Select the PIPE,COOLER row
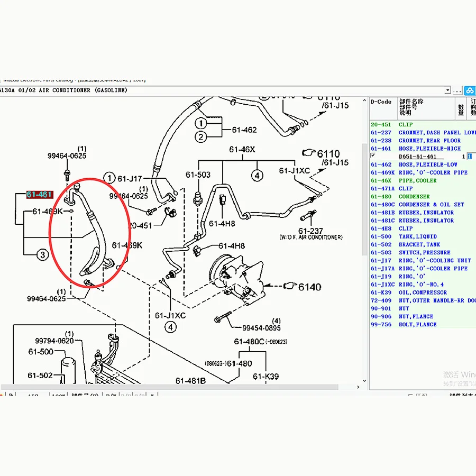This screenshot has height=476, width=476. 423,181
